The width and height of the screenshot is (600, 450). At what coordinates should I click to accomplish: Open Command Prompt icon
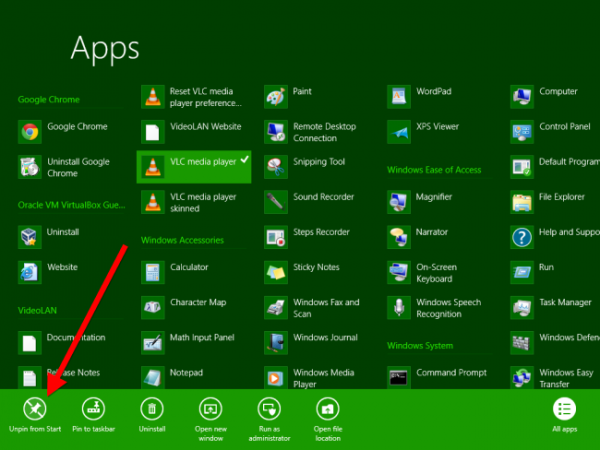tap(399, 378)
